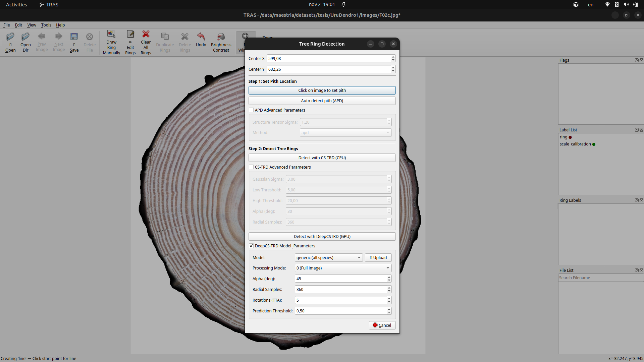Increase Center X with the stepper arrow
The image size is (644, 362).
tap(392, 57)
